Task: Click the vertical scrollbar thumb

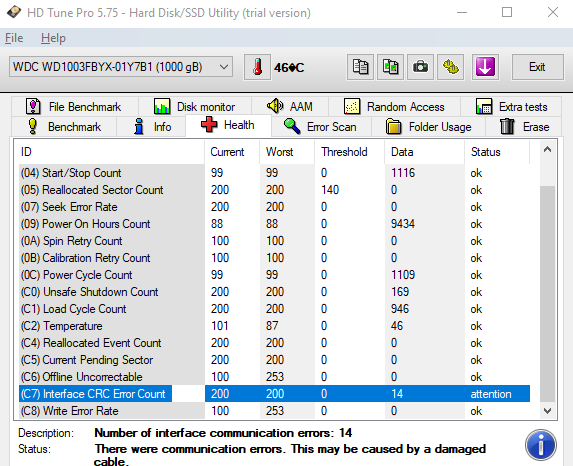Action: (x=547, y=294)
